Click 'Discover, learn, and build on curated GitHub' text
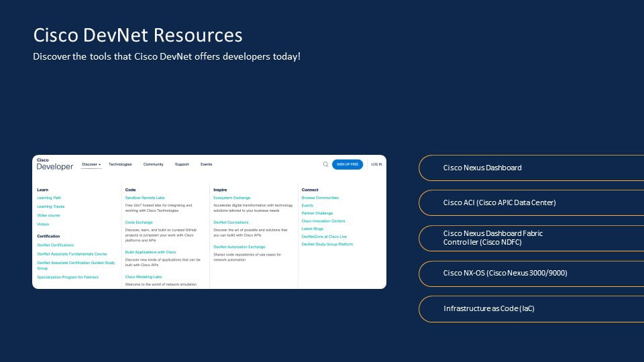The image size is (644, 362). tap(161, 235)
